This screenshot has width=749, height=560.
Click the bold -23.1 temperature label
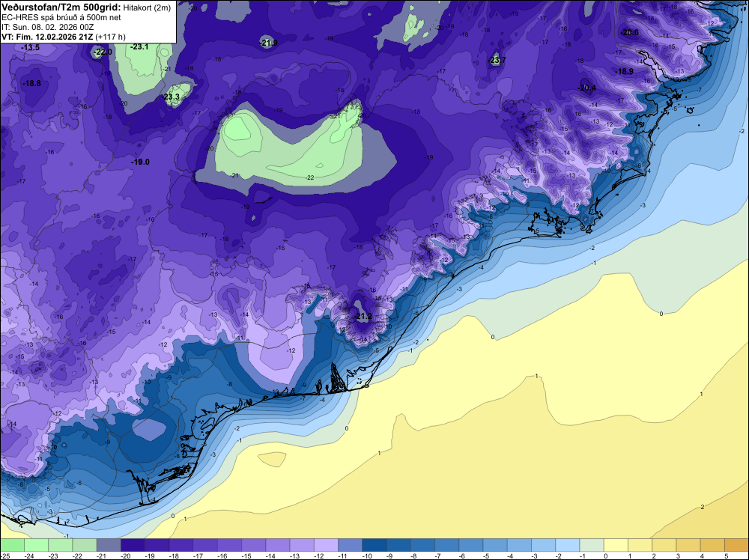pyautogui.click(x=139, y=46)
